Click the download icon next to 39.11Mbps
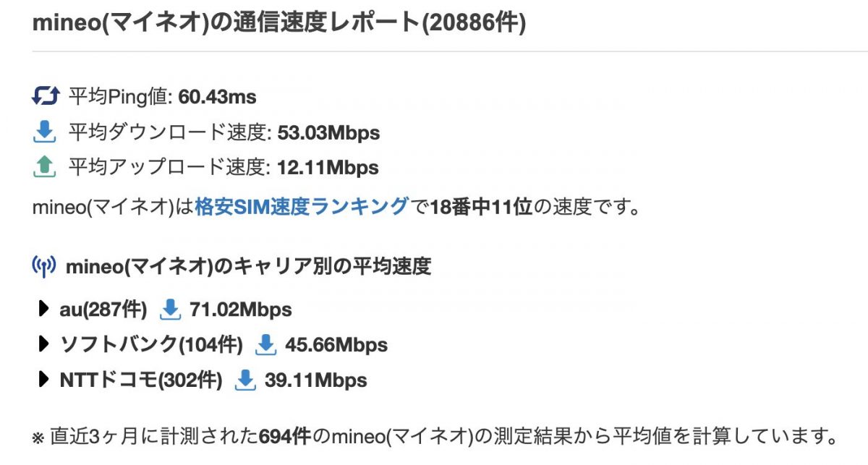This screenshot has height=465, width=868. (x=246, y=380)
